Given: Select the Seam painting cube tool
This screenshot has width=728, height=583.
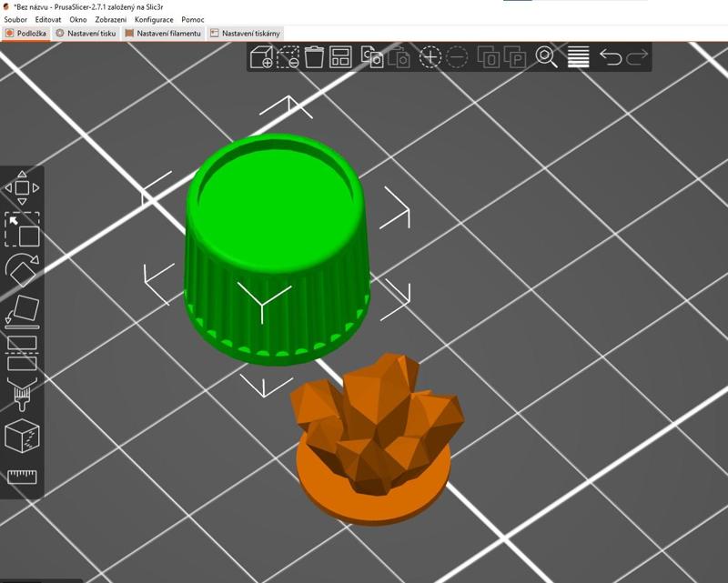Looking at the screenshot, I should (x=22, y=436).
